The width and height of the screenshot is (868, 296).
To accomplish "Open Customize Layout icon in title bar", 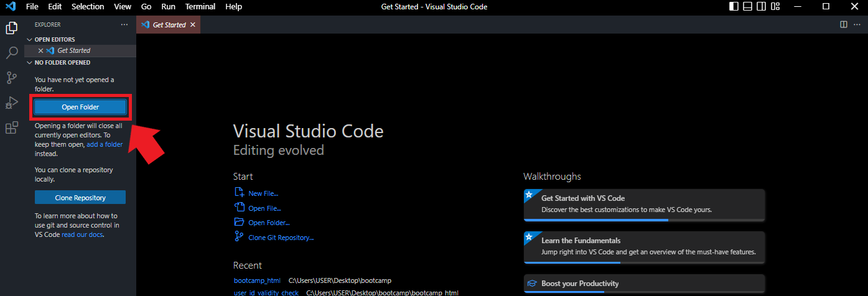I will (x=775, y=7).
